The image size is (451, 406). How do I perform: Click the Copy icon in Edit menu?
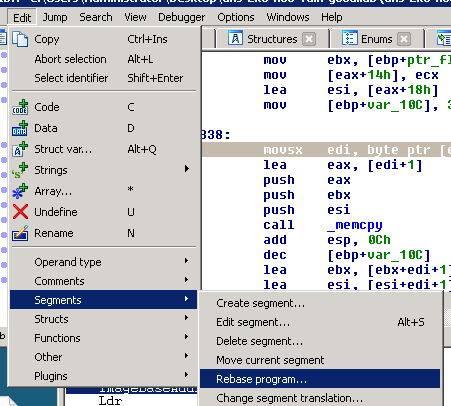coord(20,39)
